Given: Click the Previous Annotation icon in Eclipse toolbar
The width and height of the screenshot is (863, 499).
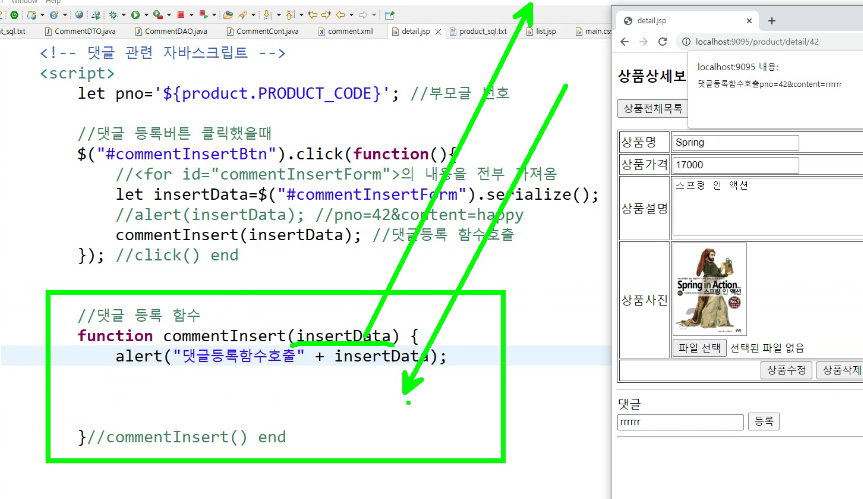Looking at the screenshot, I should (290, 15).
